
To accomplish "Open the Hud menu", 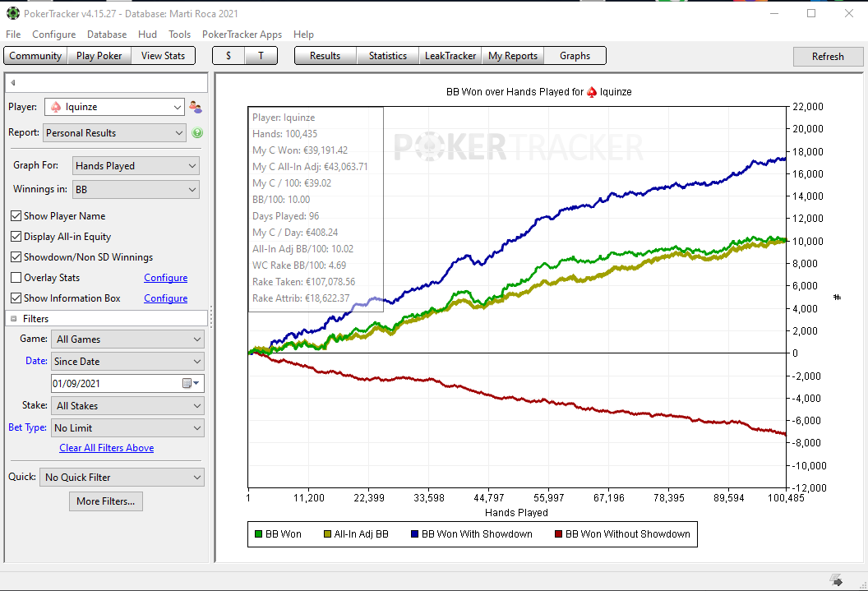I will click(x=147, y=35).
